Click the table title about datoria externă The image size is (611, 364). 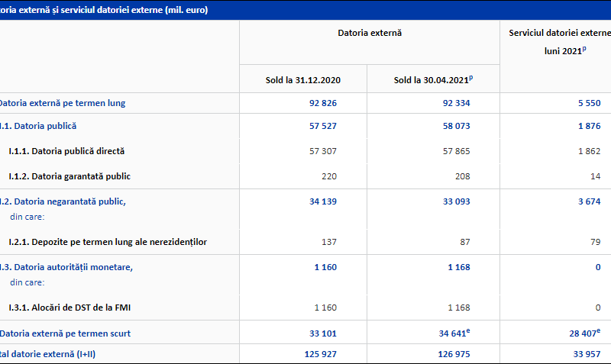tap(103, 10)
